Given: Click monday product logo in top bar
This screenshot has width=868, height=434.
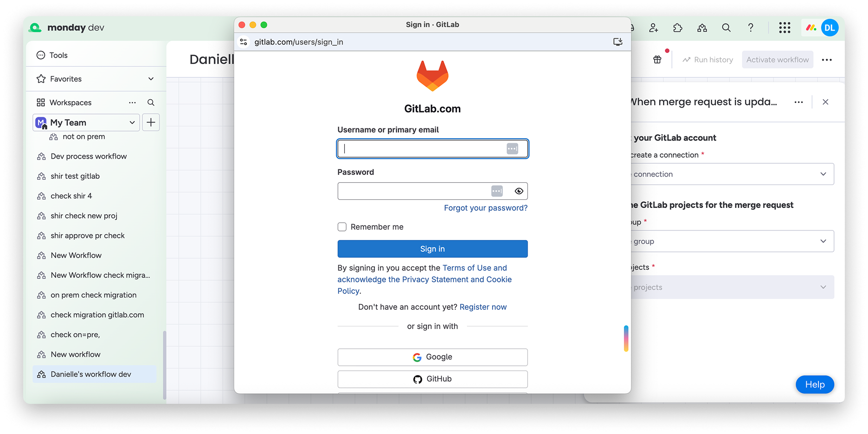Looking at the screenshot, I should click(x=811, y=28).
